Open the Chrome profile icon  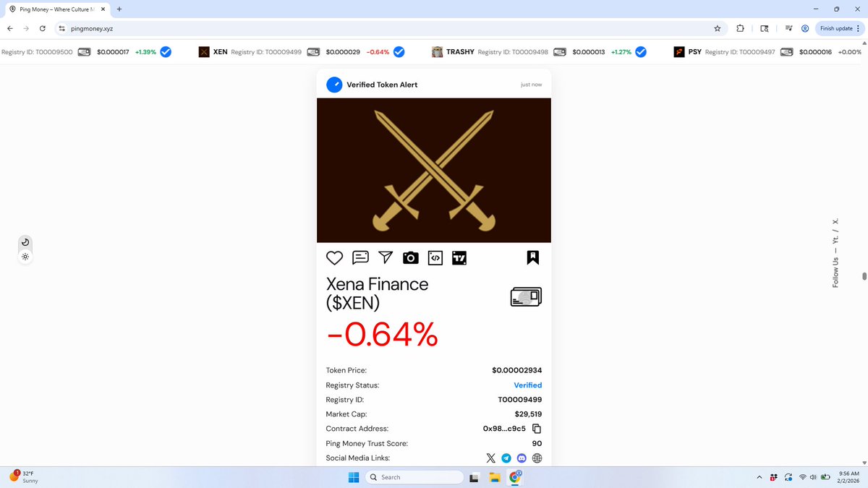pyautogui.click(x=804, y=28)
